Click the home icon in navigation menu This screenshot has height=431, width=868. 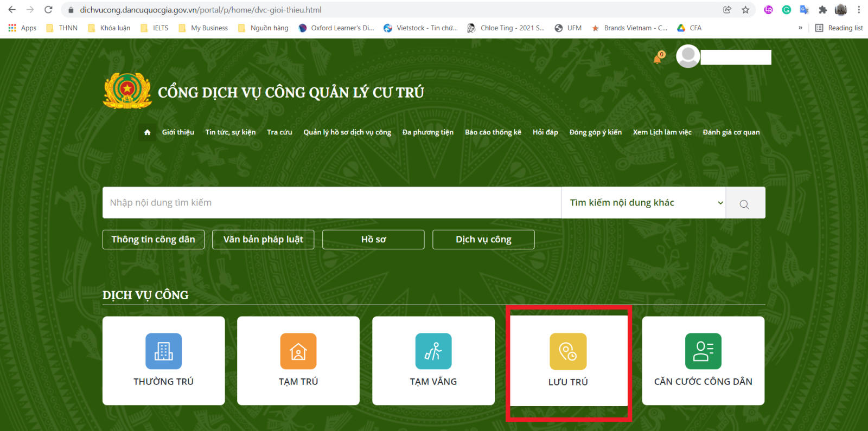[x=147, y=132]
